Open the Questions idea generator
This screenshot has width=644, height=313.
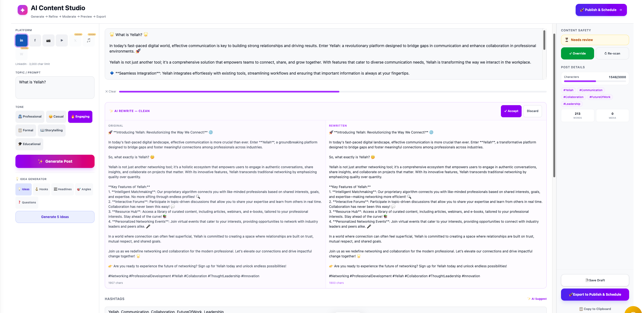coord(27,202)
